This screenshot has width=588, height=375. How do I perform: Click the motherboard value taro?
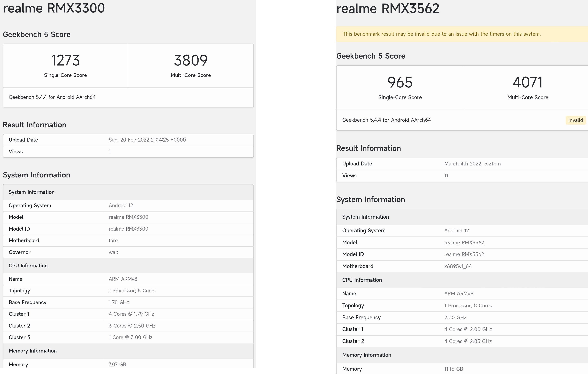click(x=113, y=240)
